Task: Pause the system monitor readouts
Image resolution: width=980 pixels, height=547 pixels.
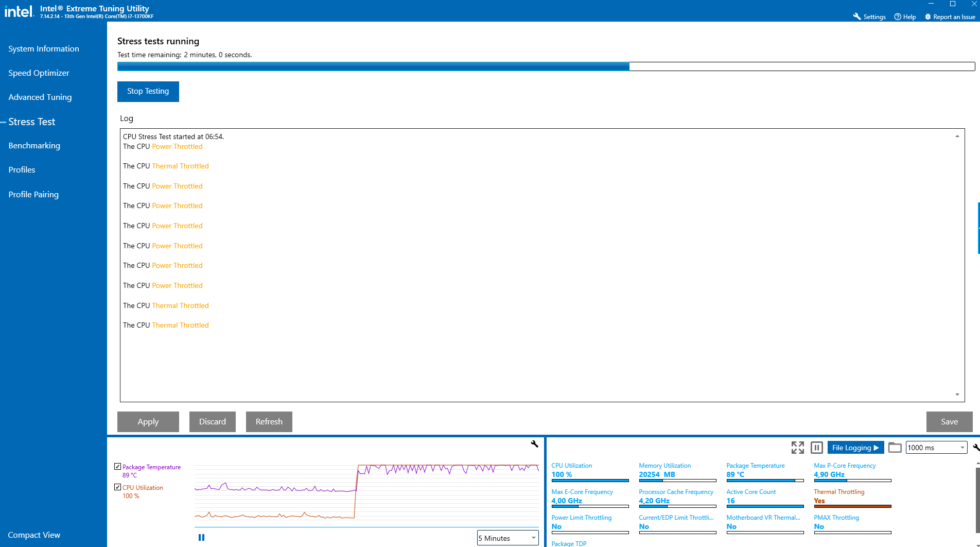Action: (816, 448)
